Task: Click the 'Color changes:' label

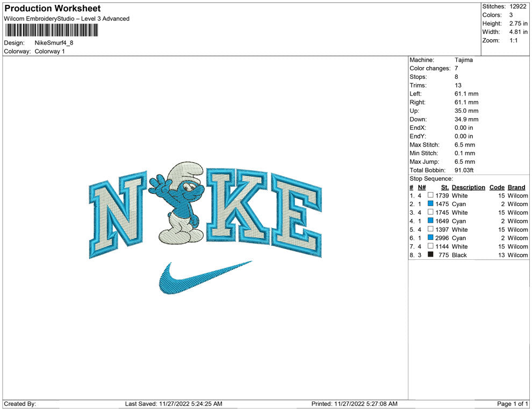Action: (430, 68)
